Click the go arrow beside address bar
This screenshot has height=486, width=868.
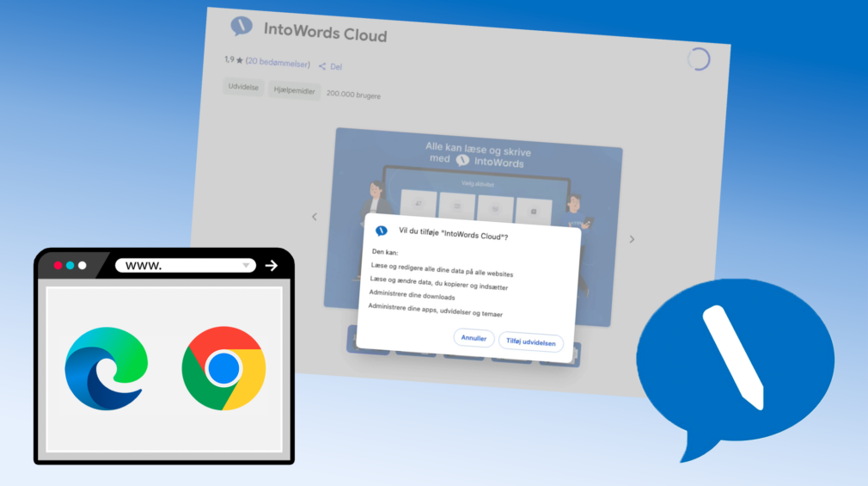point(271,266)
